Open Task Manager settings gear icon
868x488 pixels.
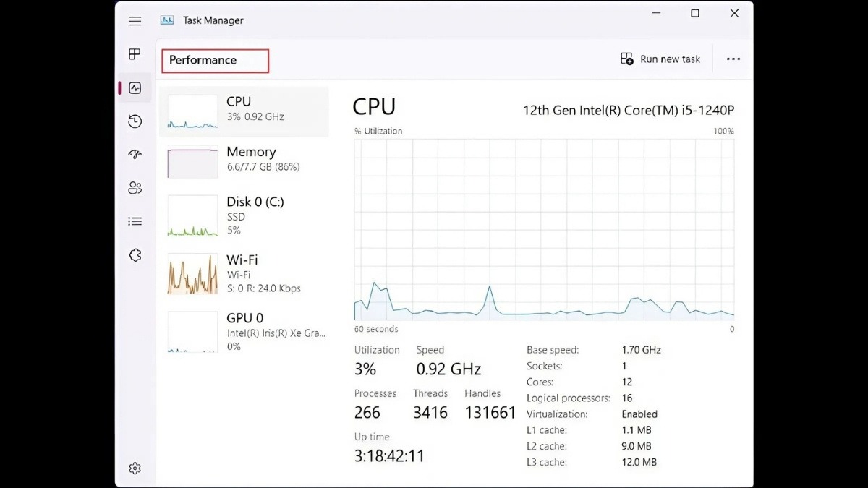[135, 468]
